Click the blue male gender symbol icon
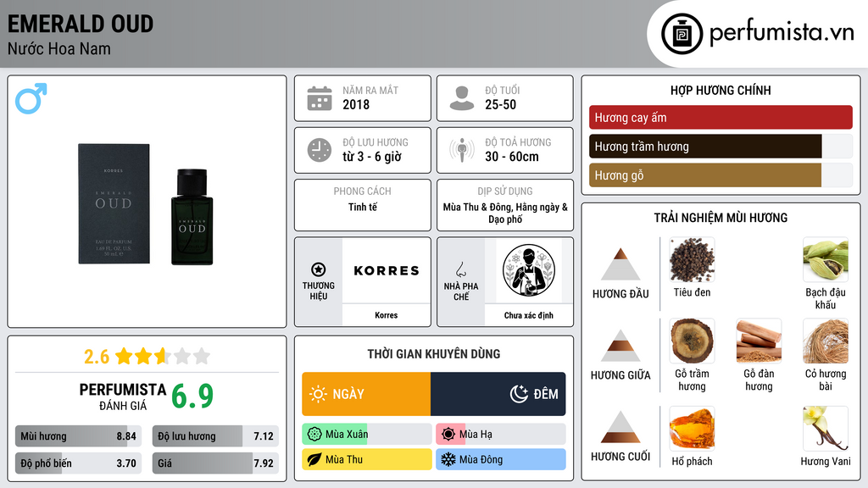 coord(31,98)
